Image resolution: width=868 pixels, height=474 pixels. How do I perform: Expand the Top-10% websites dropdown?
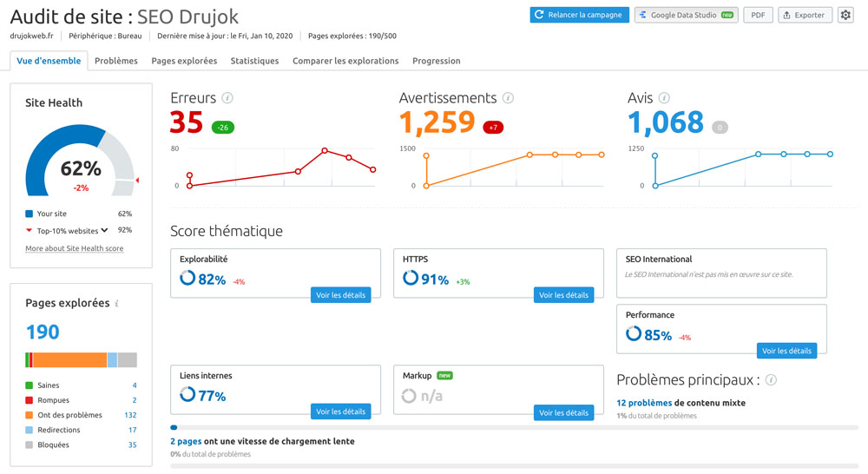pyautogui.click(x=104, y=230)
